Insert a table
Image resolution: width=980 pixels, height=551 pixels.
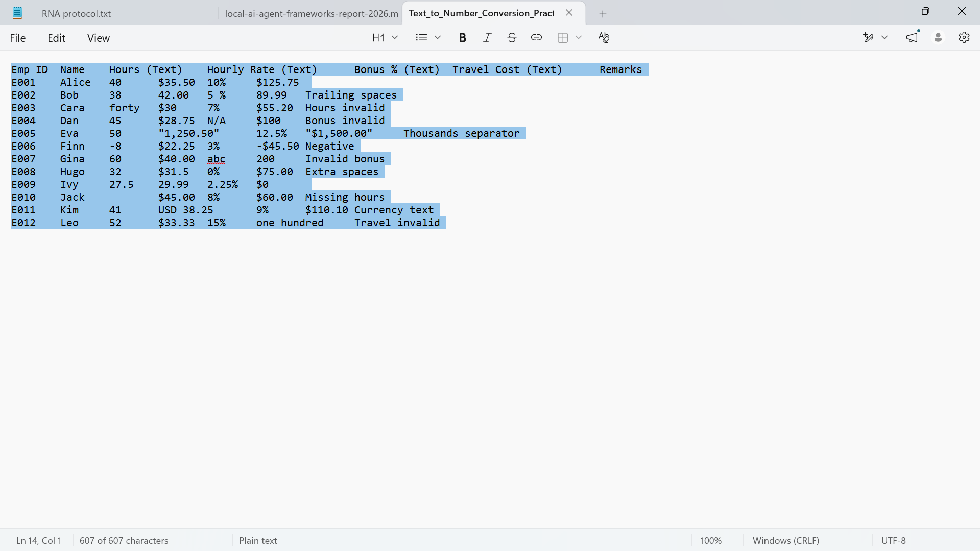coord(563,38)
